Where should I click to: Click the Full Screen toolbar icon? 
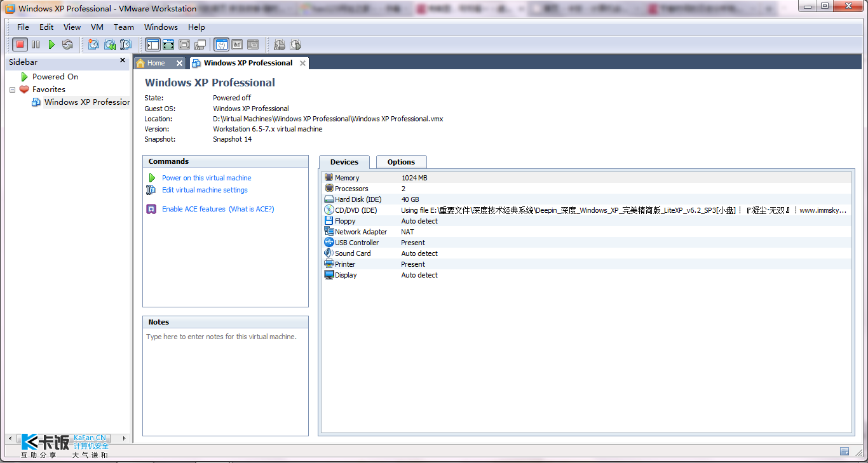[184, 44]
